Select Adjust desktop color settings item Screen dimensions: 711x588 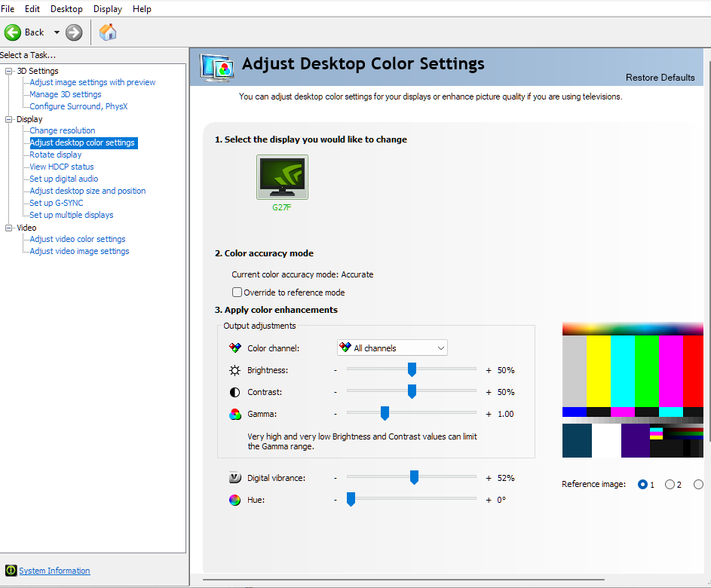tap(82, 142)
